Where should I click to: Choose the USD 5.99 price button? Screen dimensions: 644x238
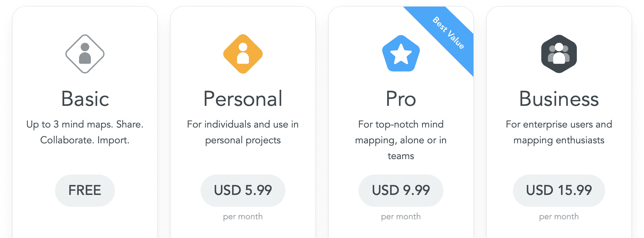coord(243,191)
